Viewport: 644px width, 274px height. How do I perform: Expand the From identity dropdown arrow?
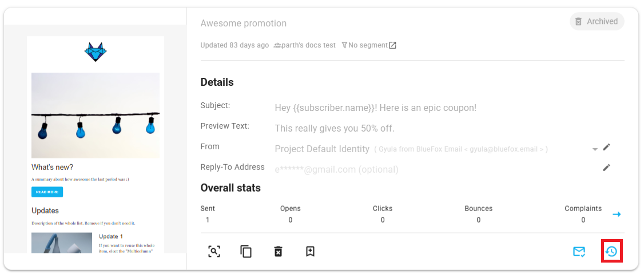[x=595, y=149]
